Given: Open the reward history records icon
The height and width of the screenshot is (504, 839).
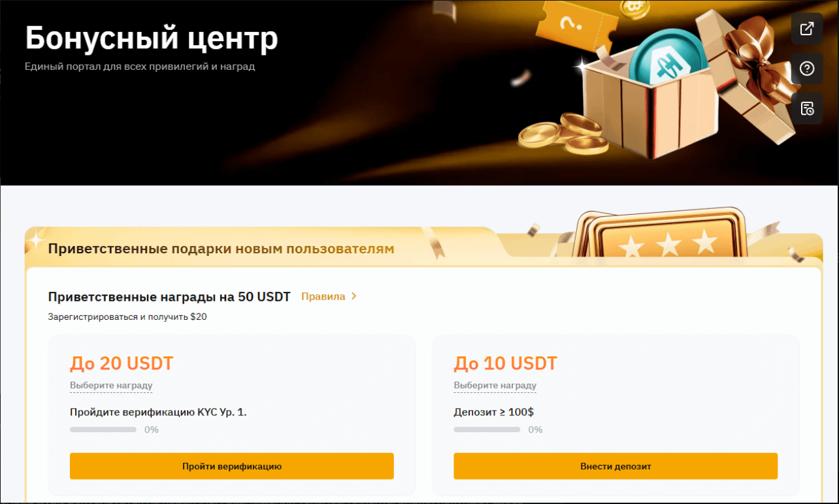Looking at the screenshot, I should [x=807, y=108].
